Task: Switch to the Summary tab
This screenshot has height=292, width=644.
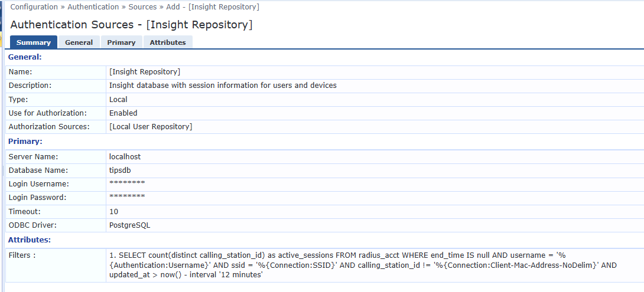Action: coord(34,42)
